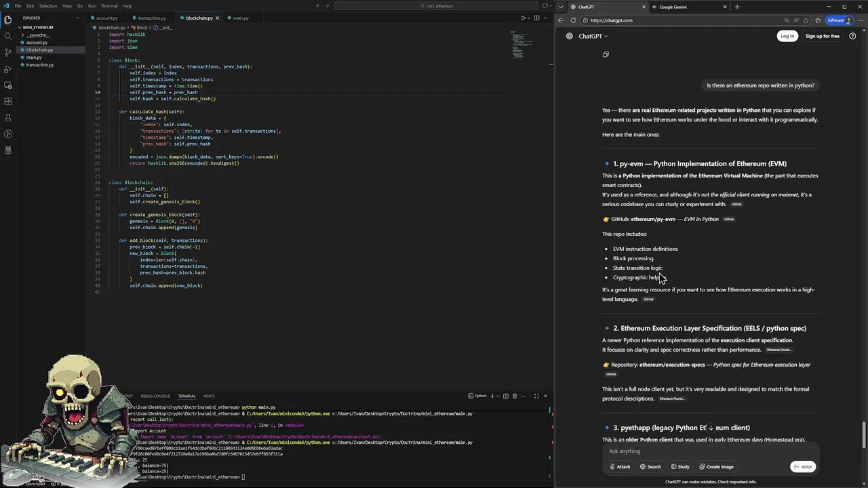
Task: Click the ChatGPT page vertical scrollbar
Action: point(864,434)
